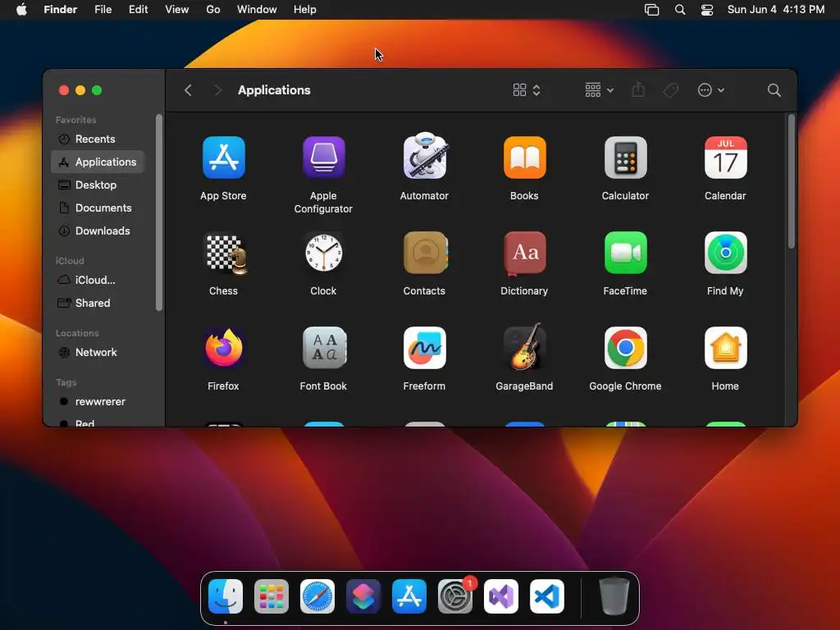Open the Chess app icon
840x630 pixels.
pos(226,254)
